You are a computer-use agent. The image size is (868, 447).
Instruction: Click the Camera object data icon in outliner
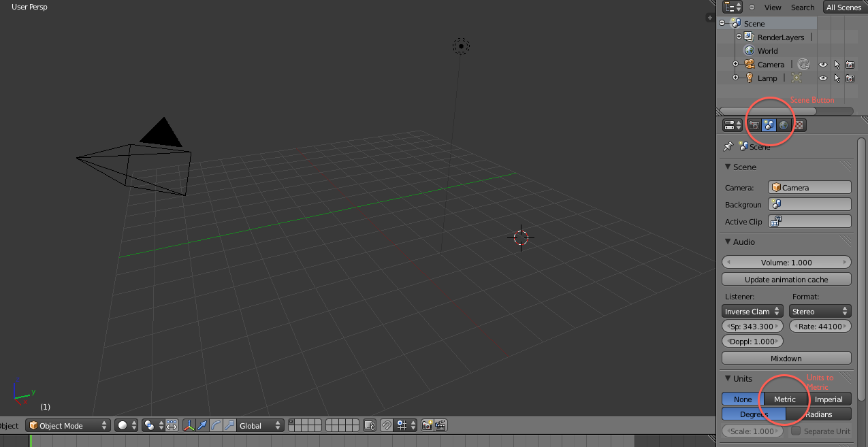pos(803,64)
